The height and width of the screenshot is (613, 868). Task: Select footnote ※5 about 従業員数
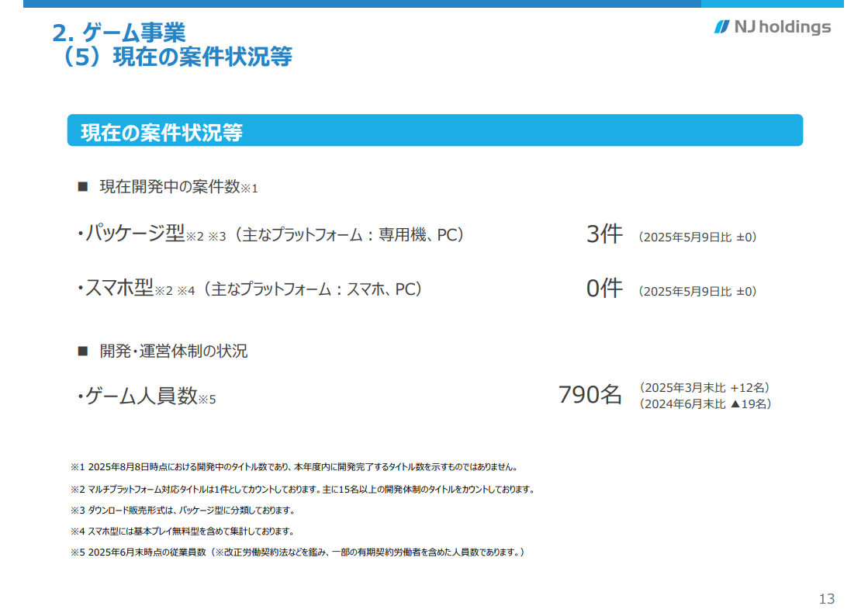click(x=298, y=552)
